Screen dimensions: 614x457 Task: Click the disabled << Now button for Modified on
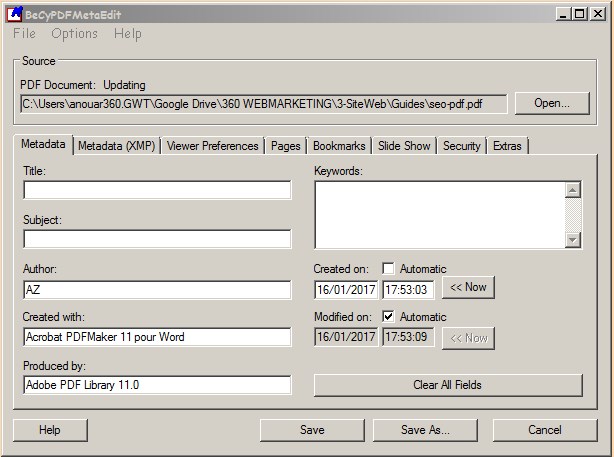468,338
